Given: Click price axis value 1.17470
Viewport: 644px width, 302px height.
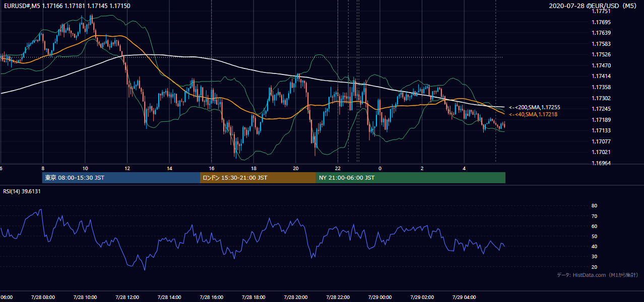Looking at the screenshot, I should click(601, 66).
